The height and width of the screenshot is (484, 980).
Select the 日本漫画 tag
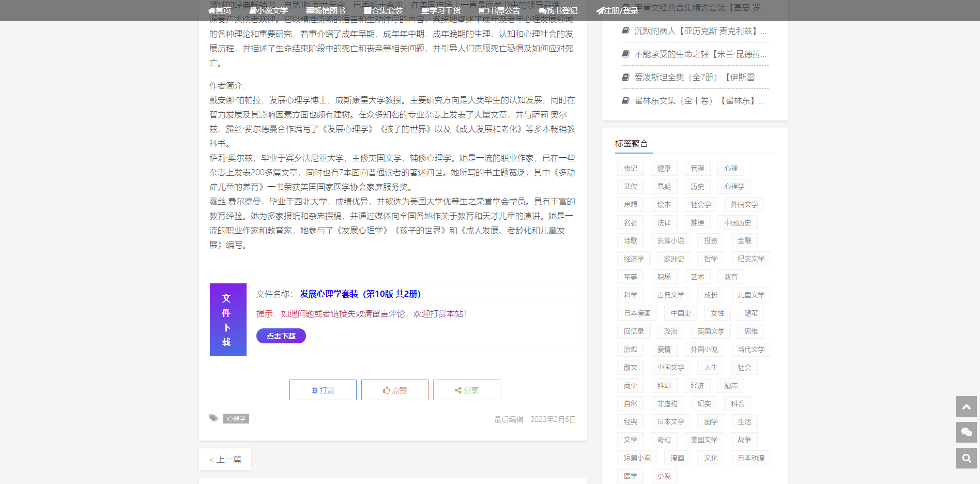[x=637, y=313]
